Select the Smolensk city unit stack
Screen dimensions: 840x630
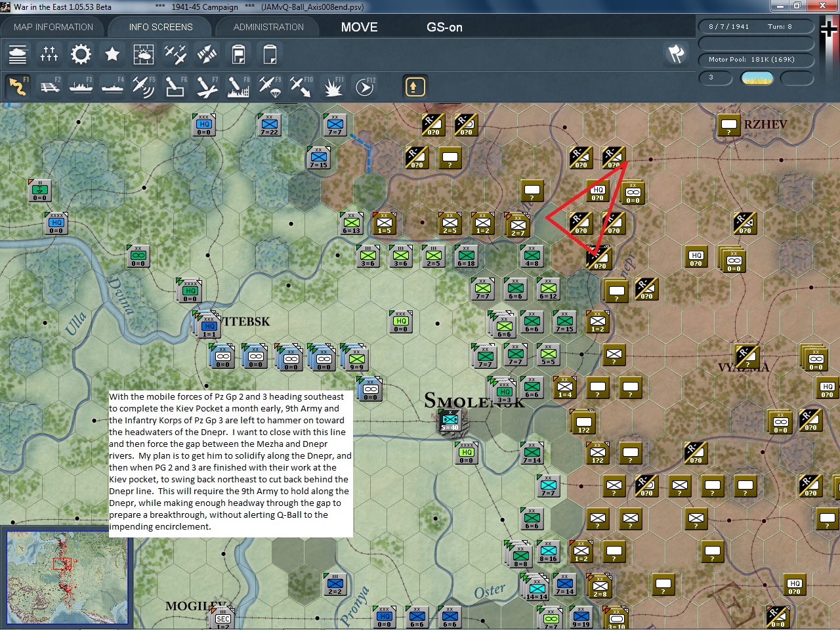(450, 420)
